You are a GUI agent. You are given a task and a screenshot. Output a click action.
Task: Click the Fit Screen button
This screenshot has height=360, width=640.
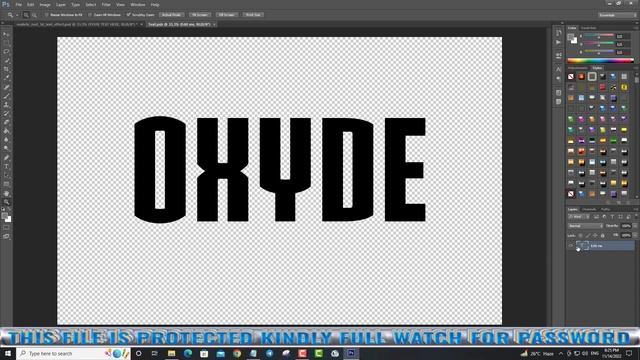200,15
